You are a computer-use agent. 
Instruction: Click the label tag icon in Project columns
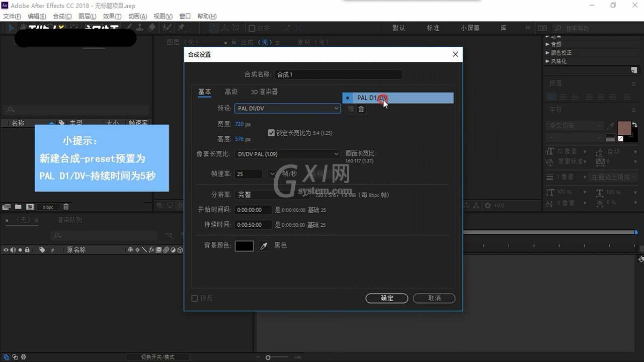click(61, 123)
